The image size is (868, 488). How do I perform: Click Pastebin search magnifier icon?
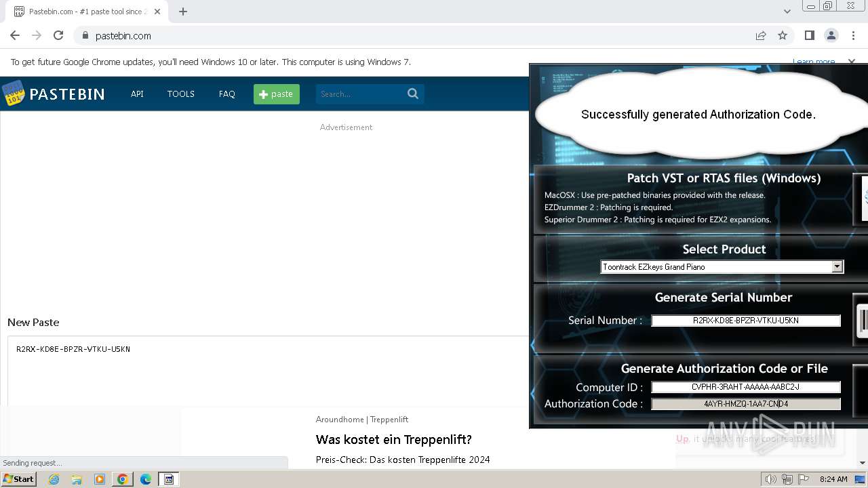(x=413, y=94)
